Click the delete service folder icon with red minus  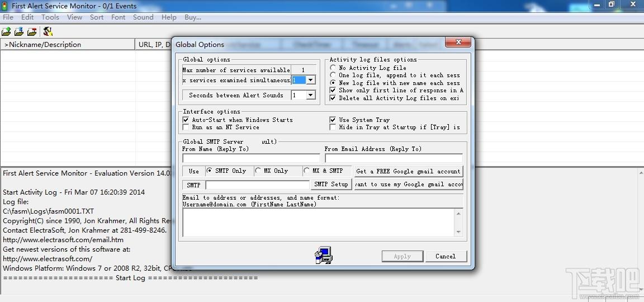[x=32, y=32]
